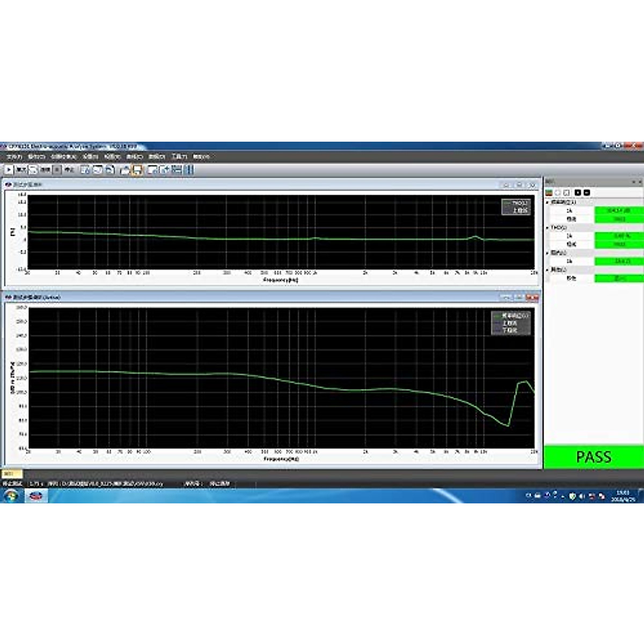Collapse the last result group in right panel
The height and width of the screenshot is (644, 644).
coord(547,270)
